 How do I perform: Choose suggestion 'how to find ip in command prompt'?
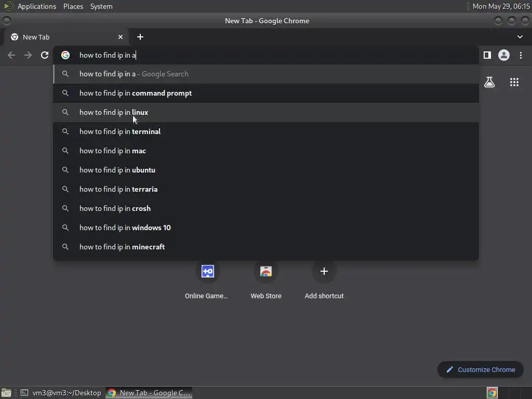coord(266,93)
